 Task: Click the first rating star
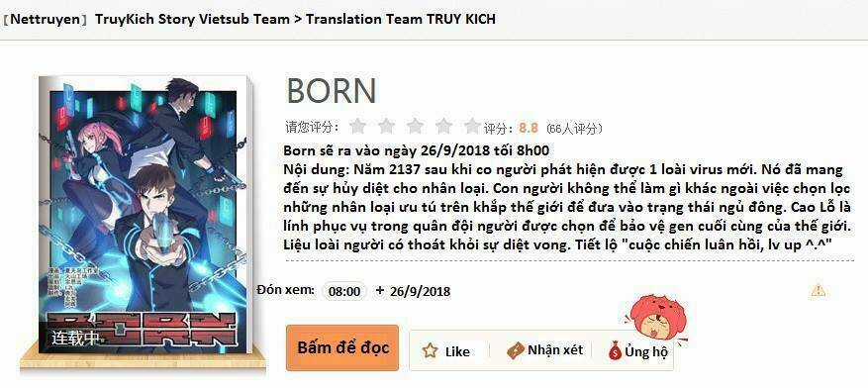click(358, 126)
